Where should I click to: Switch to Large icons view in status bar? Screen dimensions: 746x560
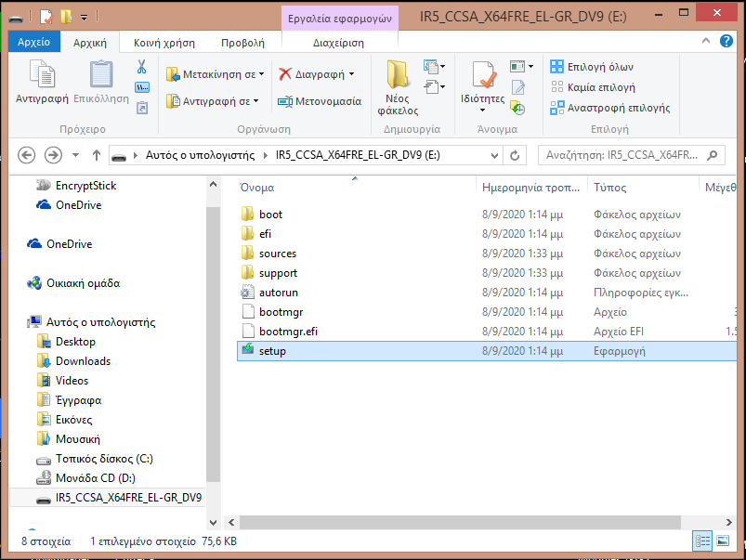point(723,541)
